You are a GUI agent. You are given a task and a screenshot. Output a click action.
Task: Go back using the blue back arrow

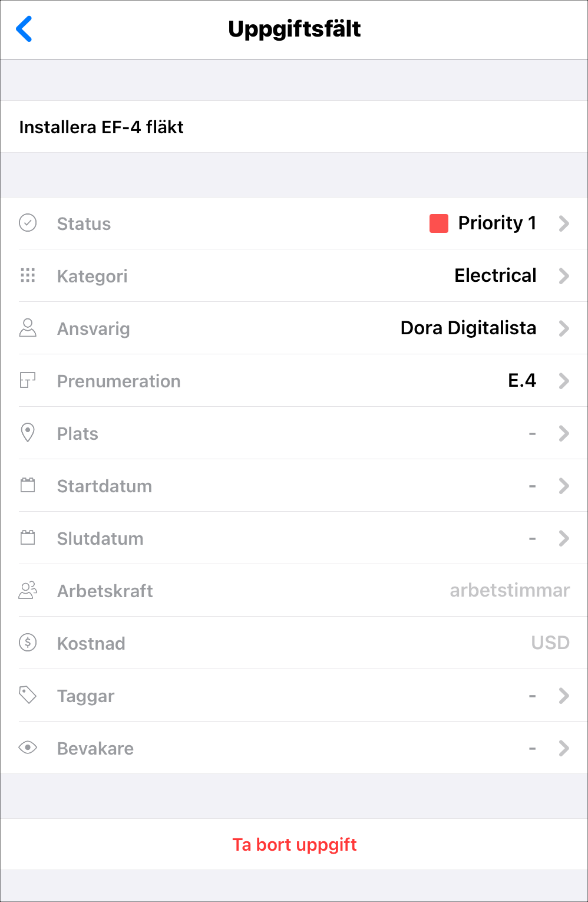click(x=24, y=29)
